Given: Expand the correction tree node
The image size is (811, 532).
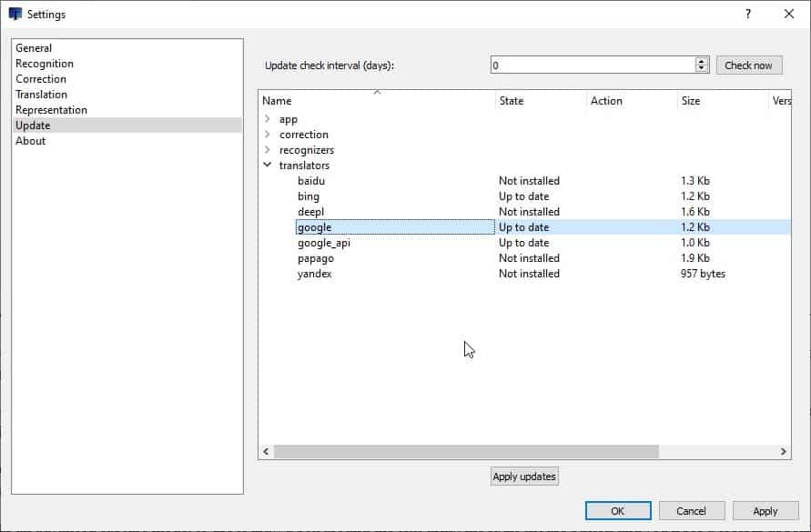Looking at the screenshot, I should click(267, 135).
